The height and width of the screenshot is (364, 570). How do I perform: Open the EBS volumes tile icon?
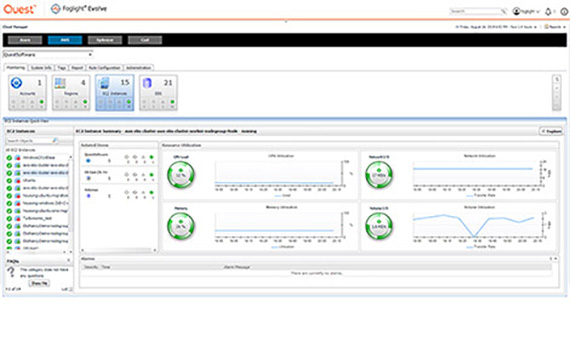coord(147,83)
